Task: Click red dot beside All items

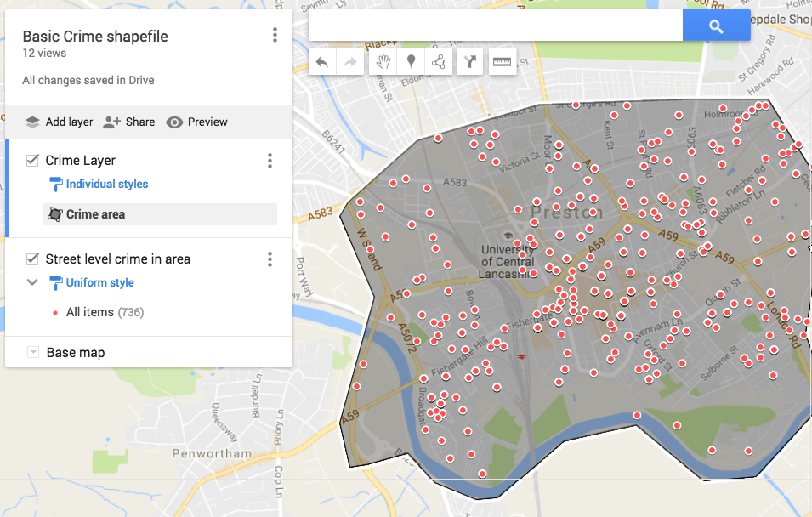Action: [55, 312]
